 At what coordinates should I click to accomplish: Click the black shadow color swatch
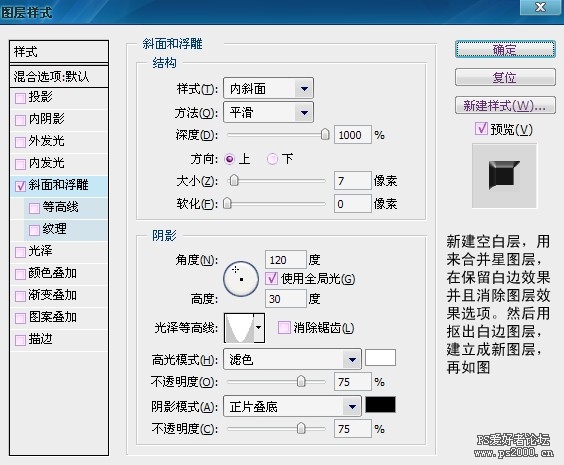coord(381,405)
